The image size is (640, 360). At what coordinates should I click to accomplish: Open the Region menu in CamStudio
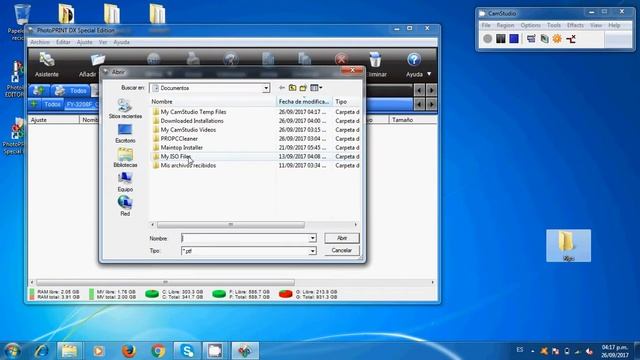coord(505,25)
